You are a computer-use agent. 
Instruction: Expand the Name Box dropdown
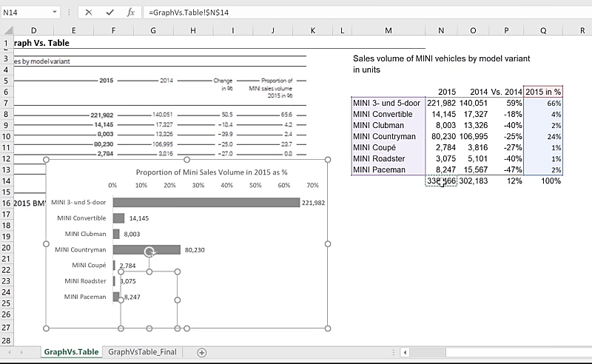pos(55,13)
